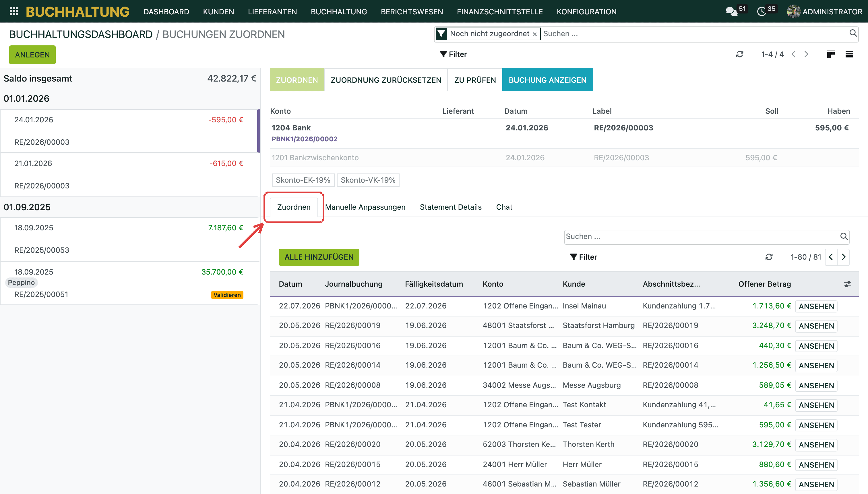Click the lower search magnifier icon
Image resolution: width=868 pixels, height=494 pixels.
tap(844, 236)
